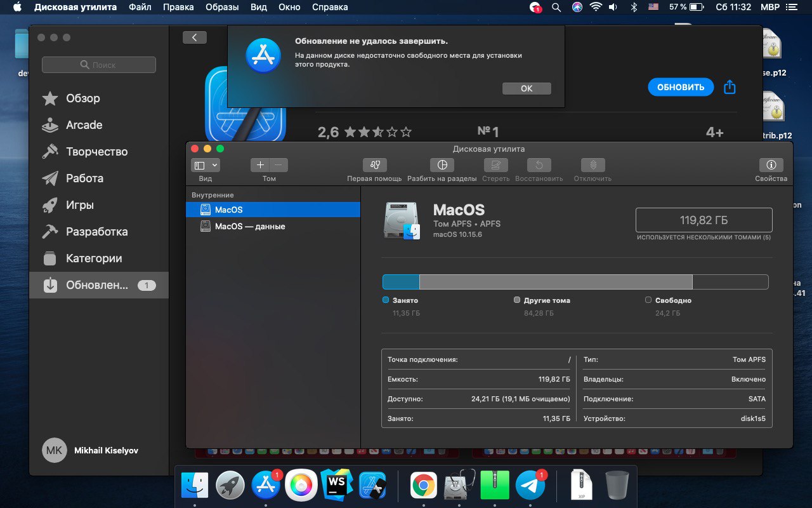Open Игры (Play) in App Store sidebar
The height and width of the screenshot is (508, 812).
(x=99, y=205)
